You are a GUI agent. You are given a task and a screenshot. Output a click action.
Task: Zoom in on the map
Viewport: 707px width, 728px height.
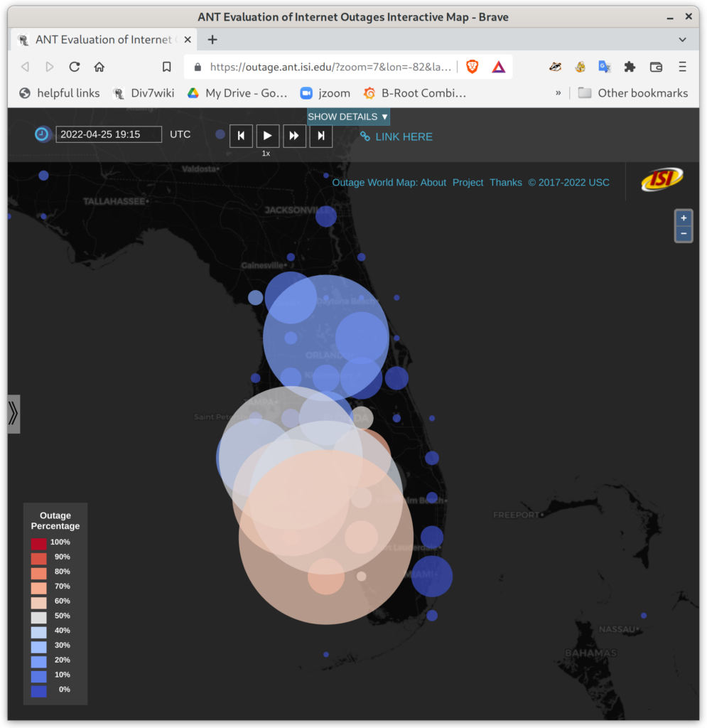684,218
